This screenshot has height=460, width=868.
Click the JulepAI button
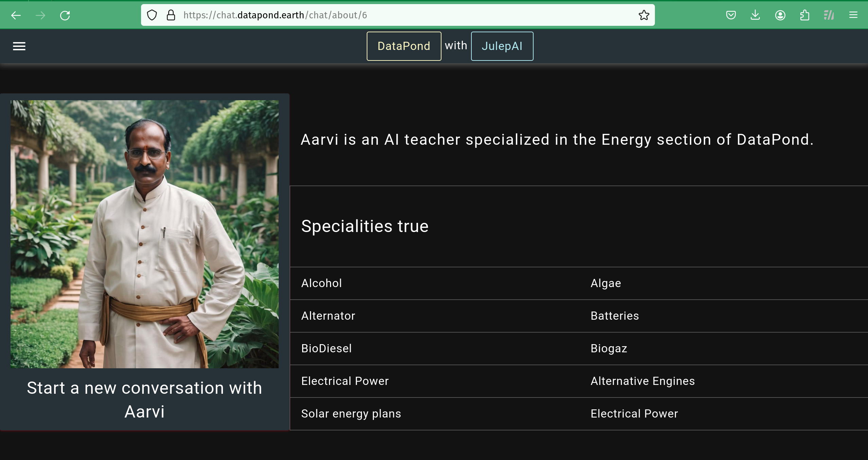coord(502,46)
